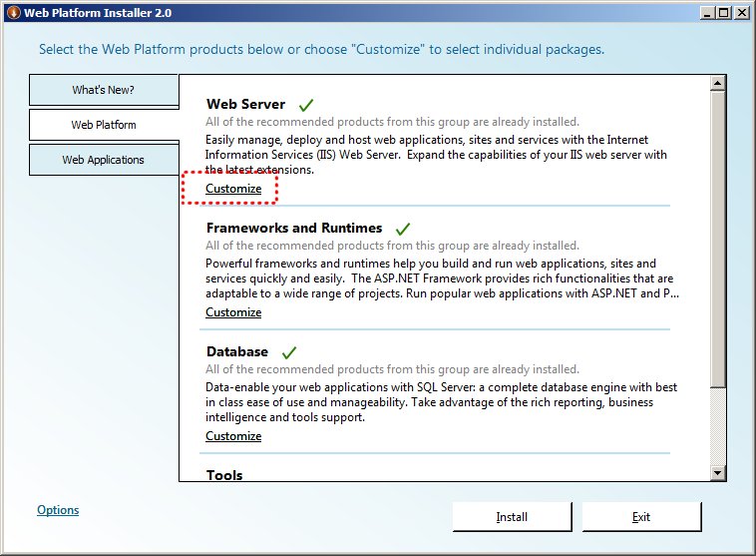
Task: Click the green checkmark beside Web Server
Action: (x=306, y=105)
